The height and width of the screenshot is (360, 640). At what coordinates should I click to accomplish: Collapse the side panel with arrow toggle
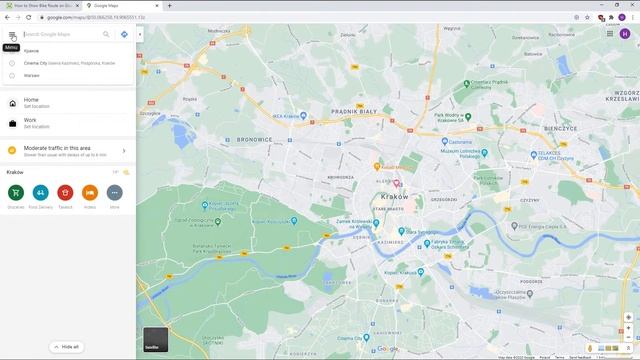click(140, 34)
